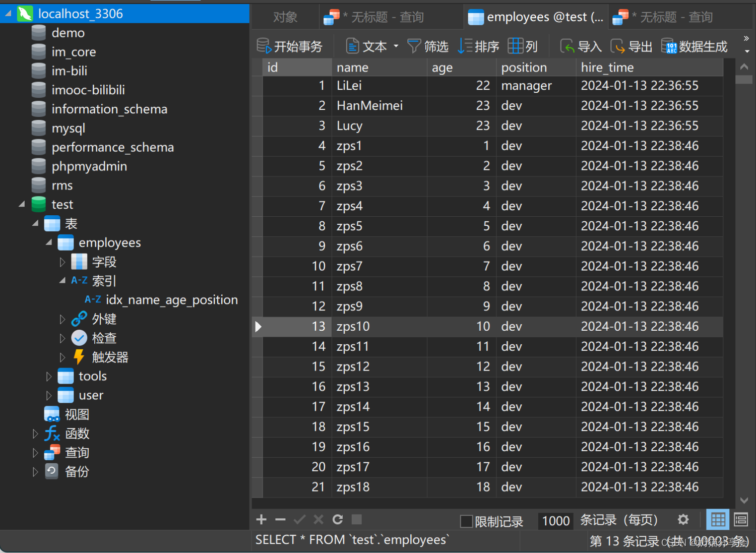Collapse the 索引 (Indexes) node
Screen dimensions: 756x553
[x=62, y=280]
